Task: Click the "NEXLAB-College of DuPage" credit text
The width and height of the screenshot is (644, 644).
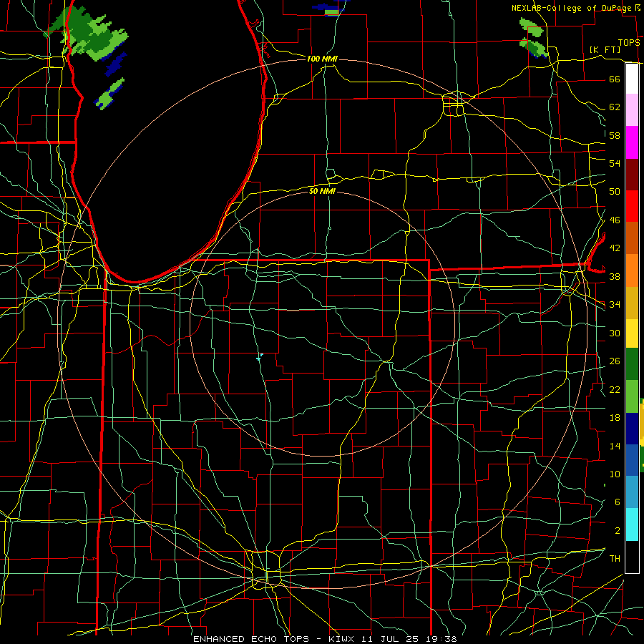Action: tap(572, 8)
